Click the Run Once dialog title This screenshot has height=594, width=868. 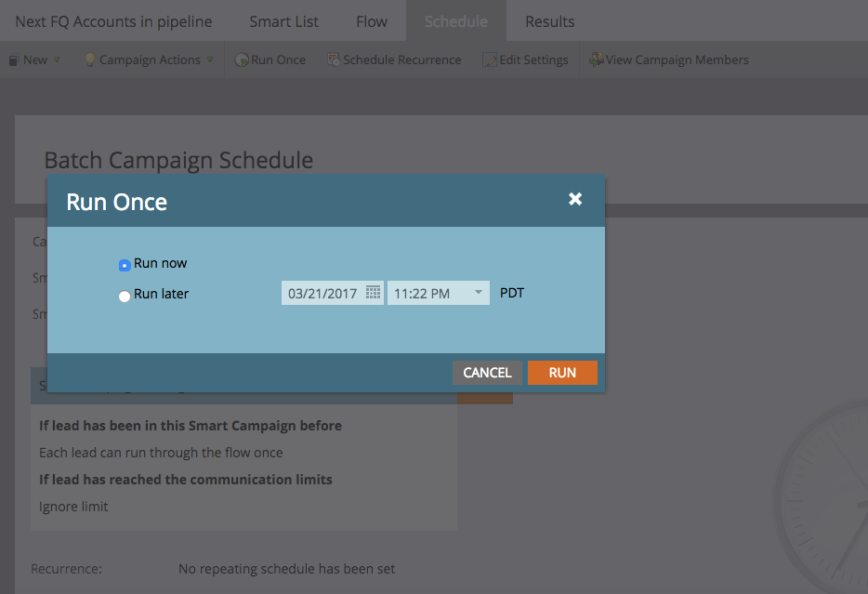click(x=117, y=202)
